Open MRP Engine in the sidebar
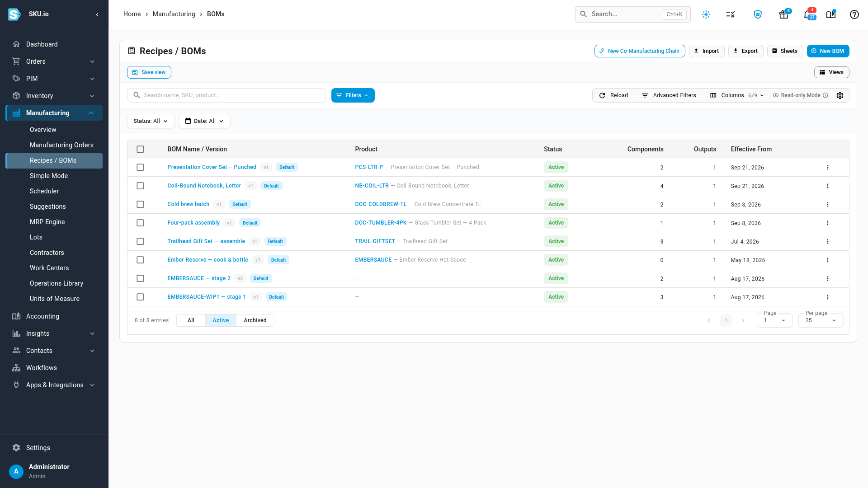Viewport: 868px width, 488px height. pyautogui.click(x=47, y=222)
